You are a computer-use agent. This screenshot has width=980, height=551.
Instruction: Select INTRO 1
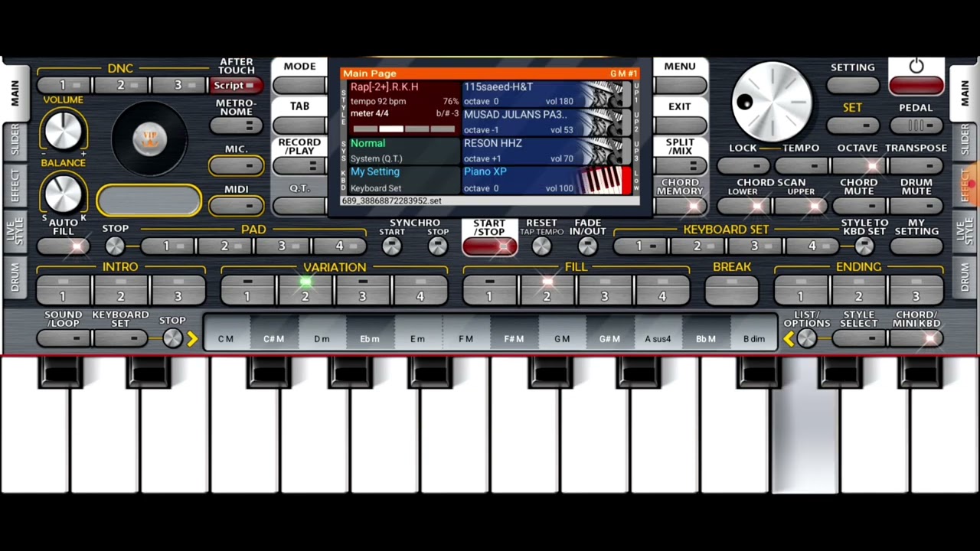(64, 290)
